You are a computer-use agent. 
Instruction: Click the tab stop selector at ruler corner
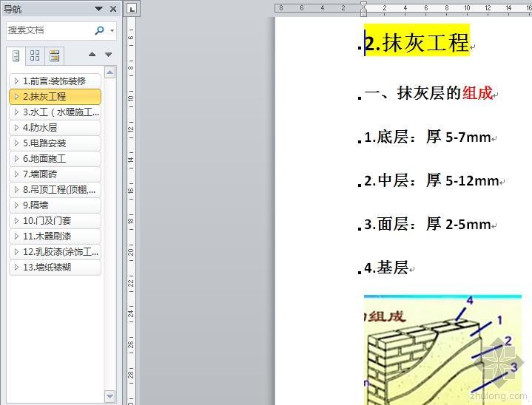(x=132, y=9)
